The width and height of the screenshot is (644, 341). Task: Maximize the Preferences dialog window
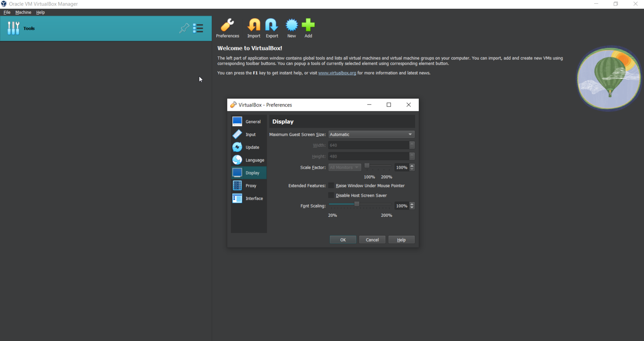tap(389, 105)
